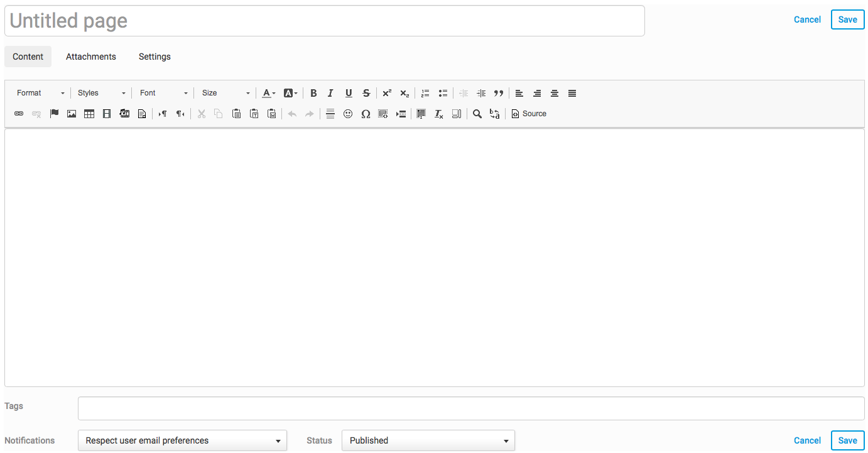
Task: Click the unlink icon in the toolbar
Action: [x=36, y=114]
